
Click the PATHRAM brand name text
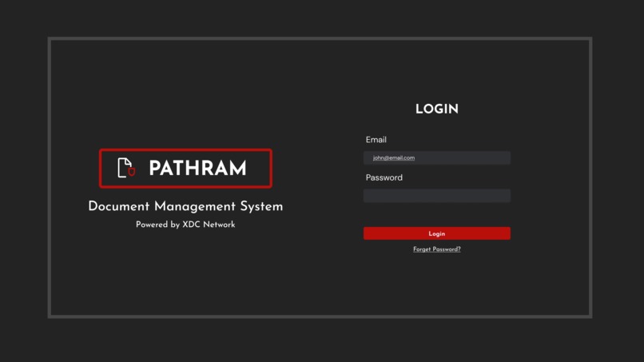coord(197,169)
